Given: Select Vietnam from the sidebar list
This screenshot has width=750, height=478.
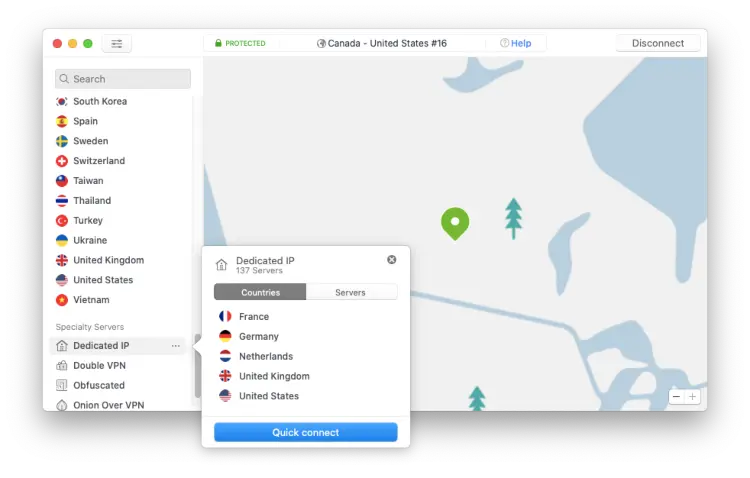Looking at the screenshot, I should click(x=91, y=300).
